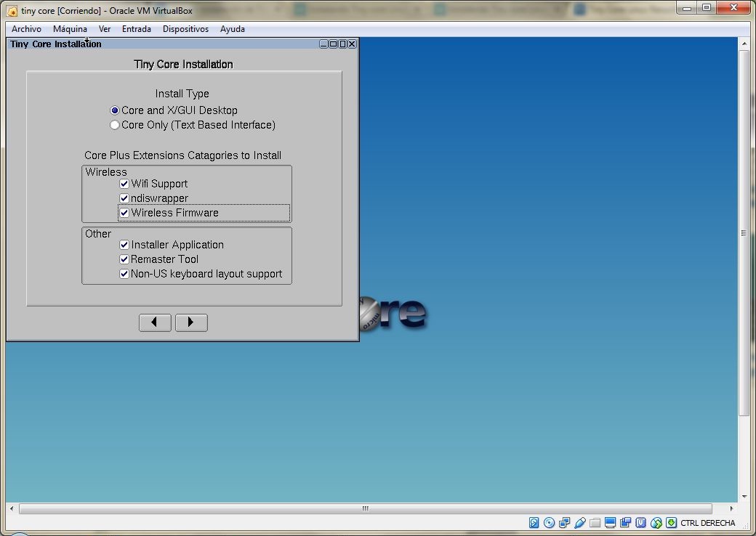Click the USB devices status icon

click(579, 523)
